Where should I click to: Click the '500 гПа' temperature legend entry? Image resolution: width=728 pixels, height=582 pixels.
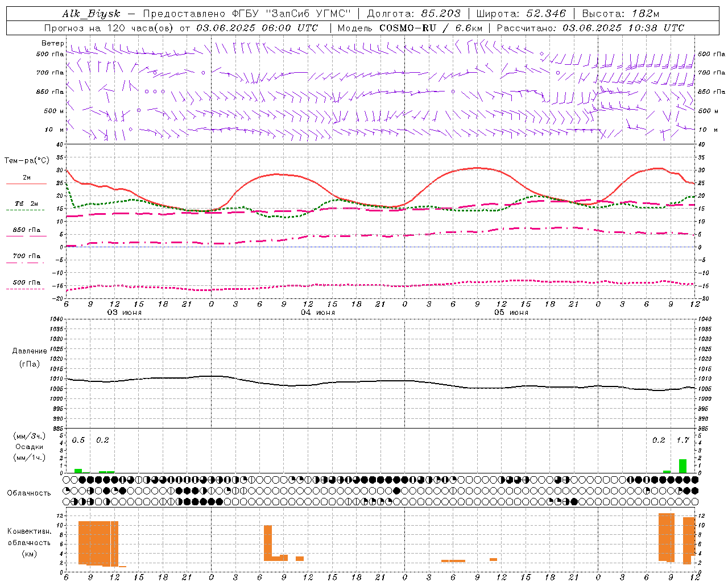pos(27,282)
